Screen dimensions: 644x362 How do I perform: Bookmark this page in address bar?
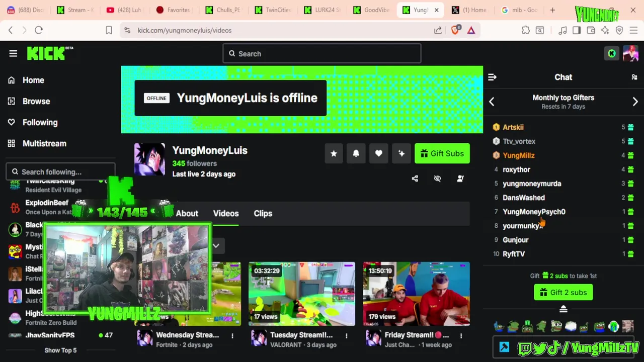[x=109, y=30]
